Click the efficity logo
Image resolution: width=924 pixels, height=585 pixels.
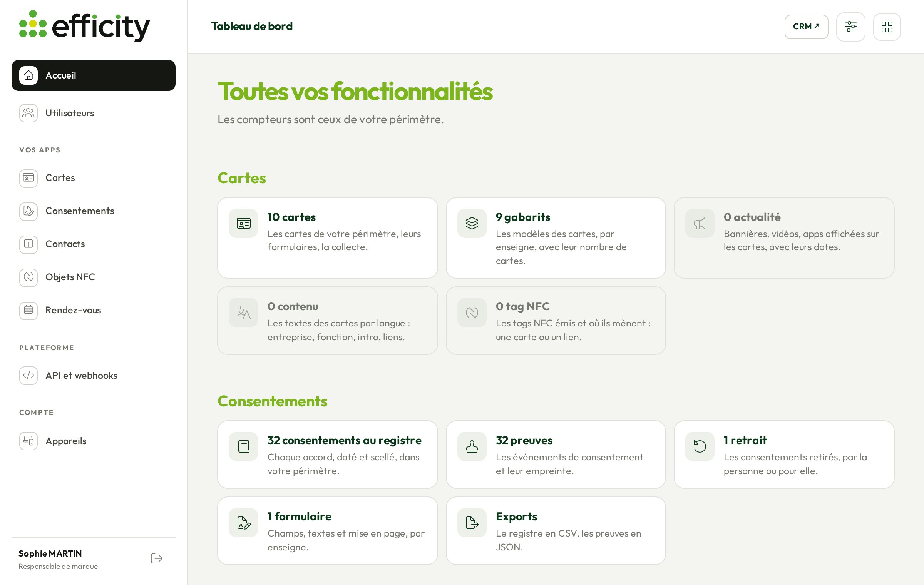point(85,26)
